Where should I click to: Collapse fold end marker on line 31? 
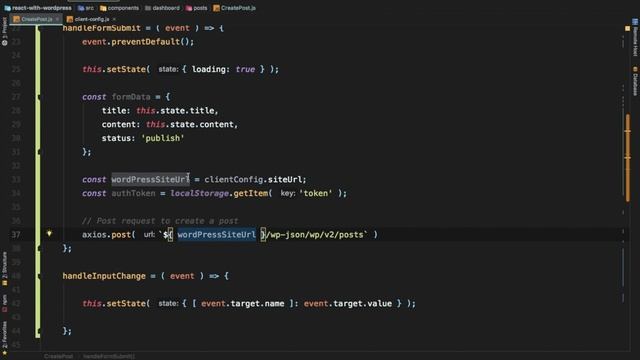39,152
